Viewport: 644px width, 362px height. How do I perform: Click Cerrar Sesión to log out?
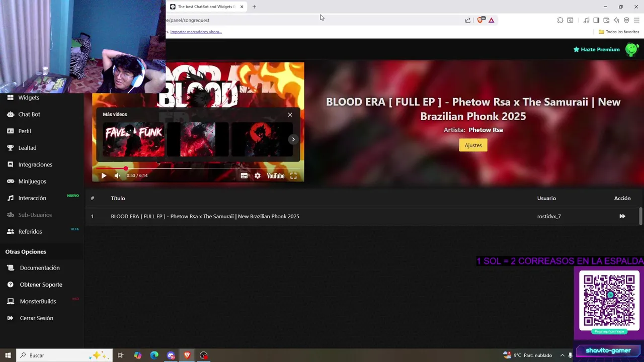(x=36, y=318)
